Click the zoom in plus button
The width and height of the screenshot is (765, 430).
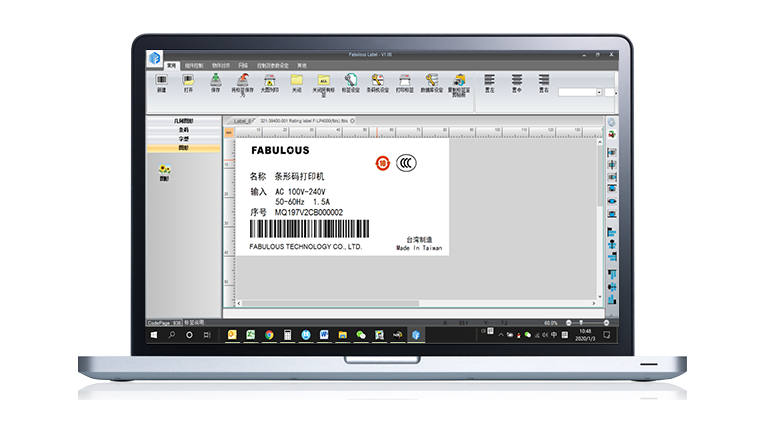click(x=606, y=323)
